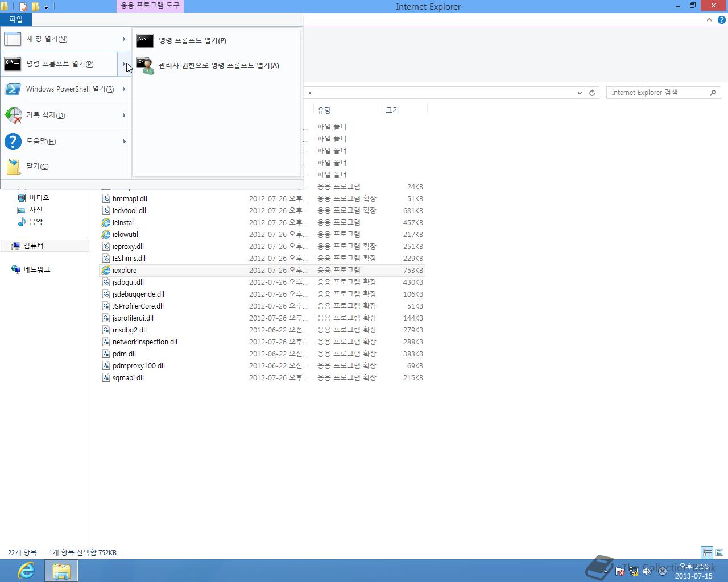Open 비디오 in navigation pane
The height and width of the screenshot is (582, 728).
click(39, 198)
